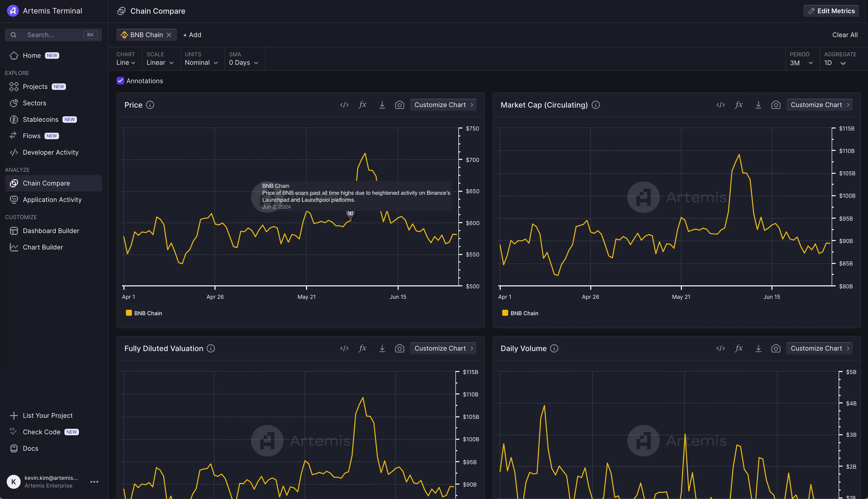Capture screenshot of Market Cap chart
Image resolution: width=868 pixels, height=499 pixels.
(x=776, y=105)
